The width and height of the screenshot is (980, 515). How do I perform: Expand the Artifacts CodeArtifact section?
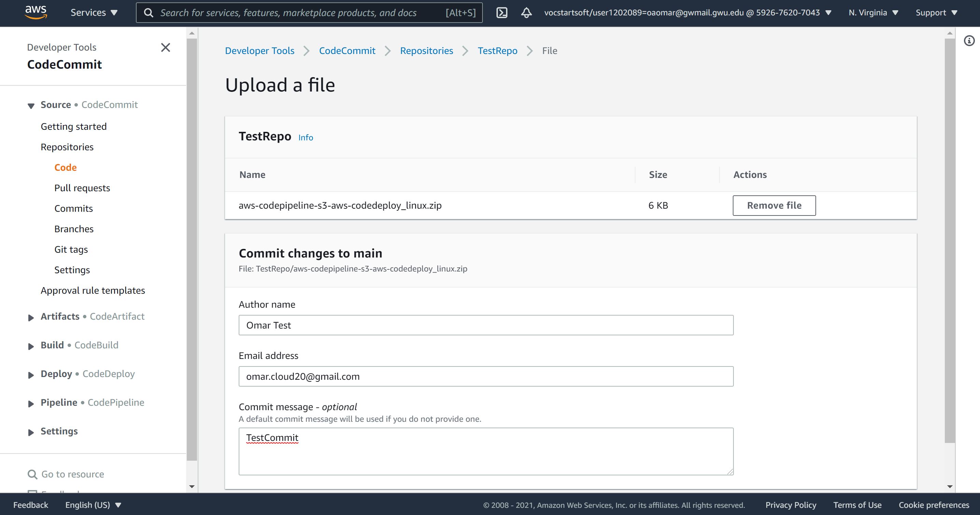tap(31, 318)
